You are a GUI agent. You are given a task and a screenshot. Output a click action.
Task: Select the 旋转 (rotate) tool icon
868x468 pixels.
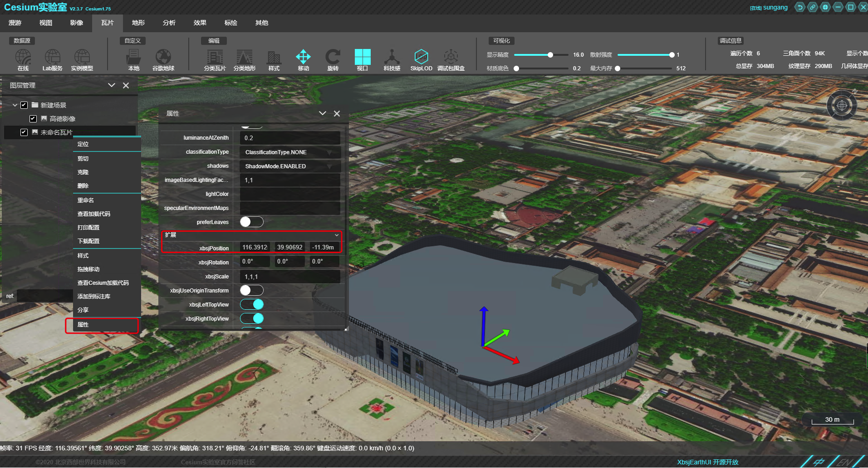pyautogui.click(x=333, y=58)
